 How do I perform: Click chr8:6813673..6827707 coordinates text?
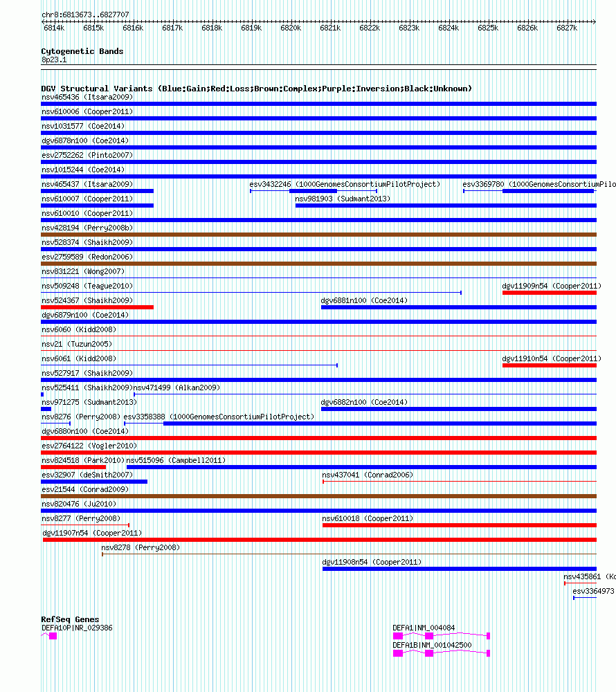click(86, 15)
